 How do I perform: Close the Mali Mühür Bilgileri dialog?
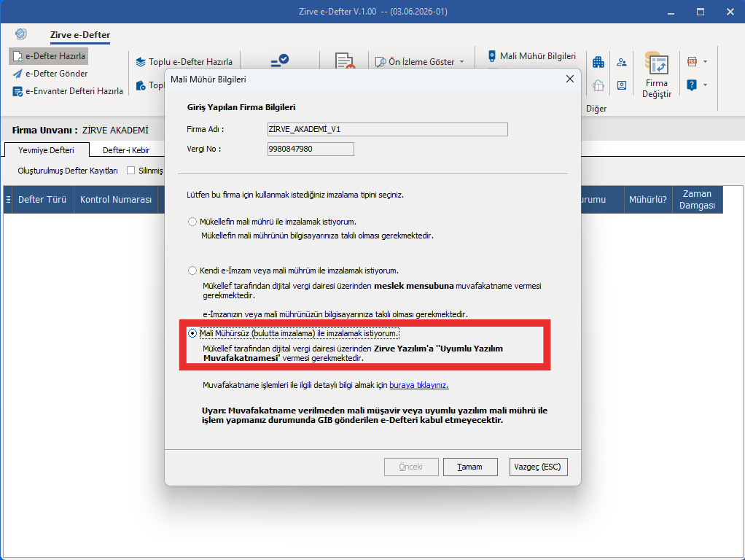click(570, 79)
